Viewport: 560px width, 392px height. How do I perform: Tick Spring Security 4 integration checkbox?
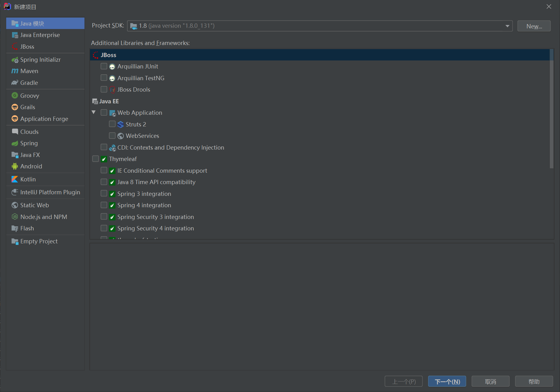pos(104,228)
